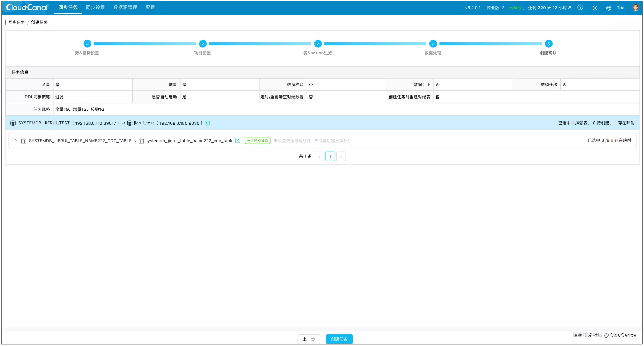
Task: Click the 同步任务 breadcrumb link
Action: (x=16, y=22)
